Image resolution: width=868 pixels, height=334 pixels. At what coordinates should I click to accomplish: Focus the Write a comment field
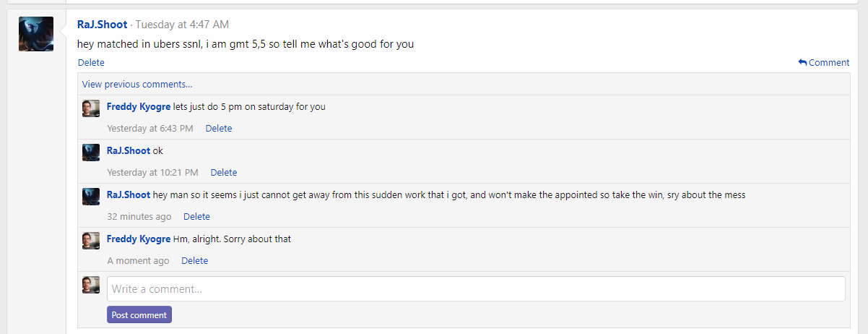coord(476,289)
